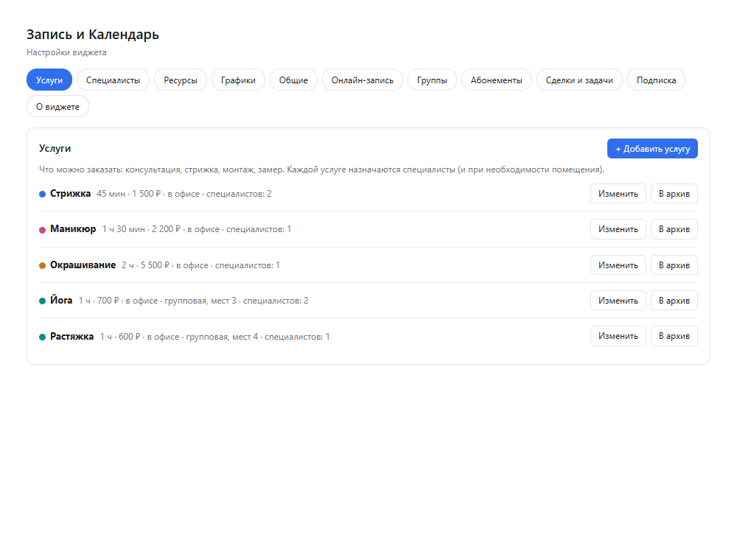Click the 'Запись и Календарь' page title
The image size is (737, 560).
93,35
